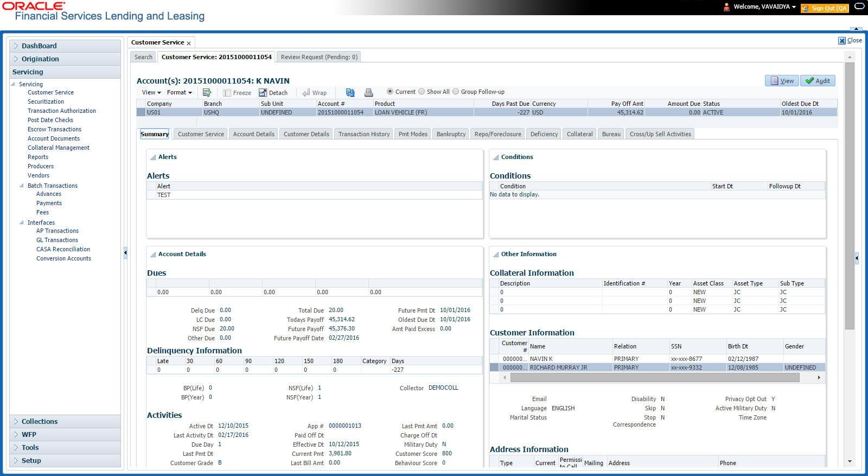Click the Customer Information horizontal scrollbar
Viewport: 868px width, 476px height.
tap(654, 378)
